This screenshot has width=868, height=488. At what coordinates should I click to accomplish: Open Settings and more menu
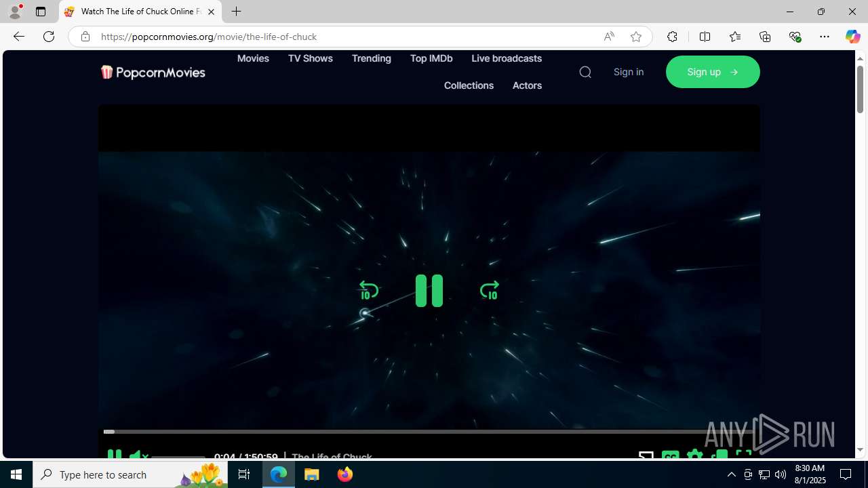click(x=825, y=37)
